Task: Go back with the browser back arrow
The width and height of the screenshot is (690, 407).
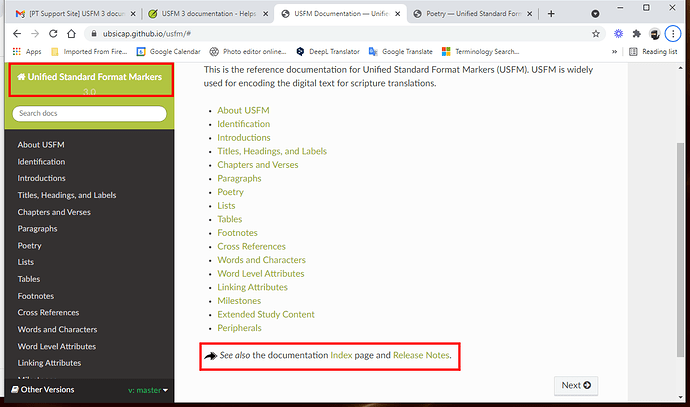Action: click(x=17, y=34)
